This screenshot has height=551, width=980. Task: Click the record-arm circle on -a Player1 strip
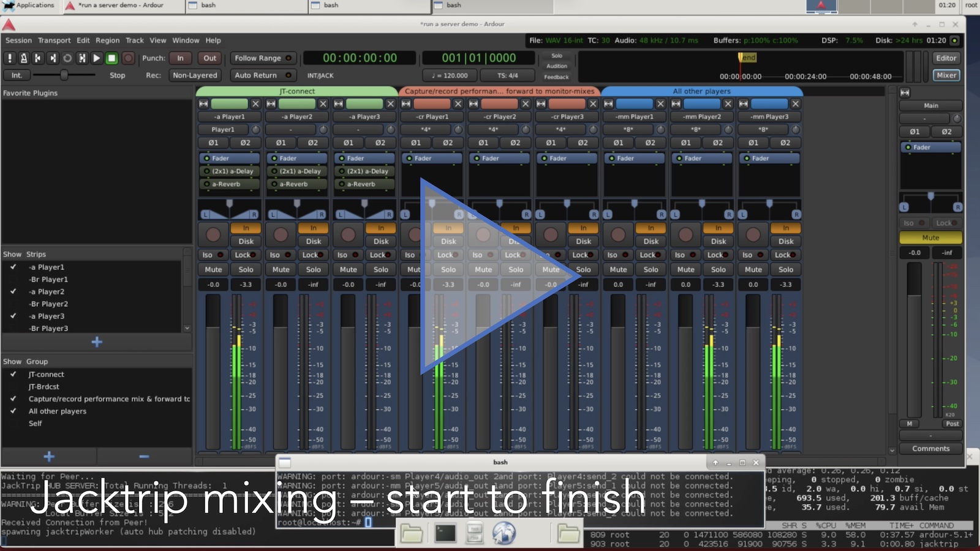click(213, 233)
